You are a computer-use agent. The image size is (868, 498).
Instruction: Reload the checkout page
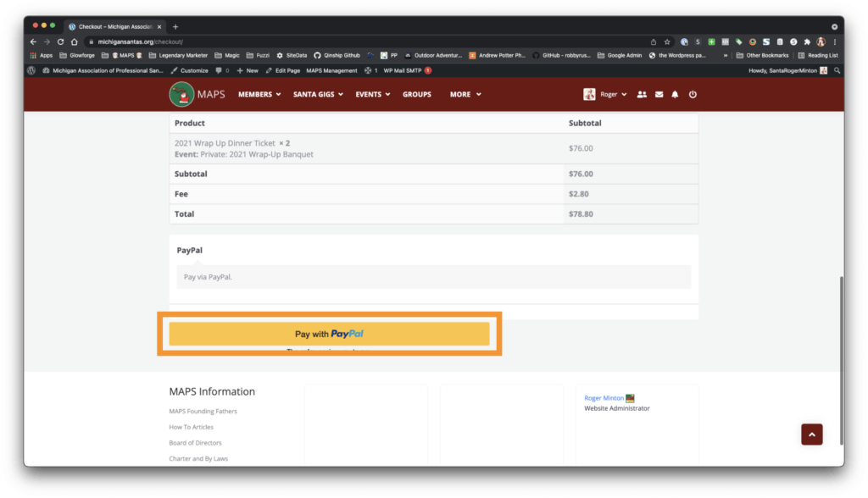click(x=60, y=42)
